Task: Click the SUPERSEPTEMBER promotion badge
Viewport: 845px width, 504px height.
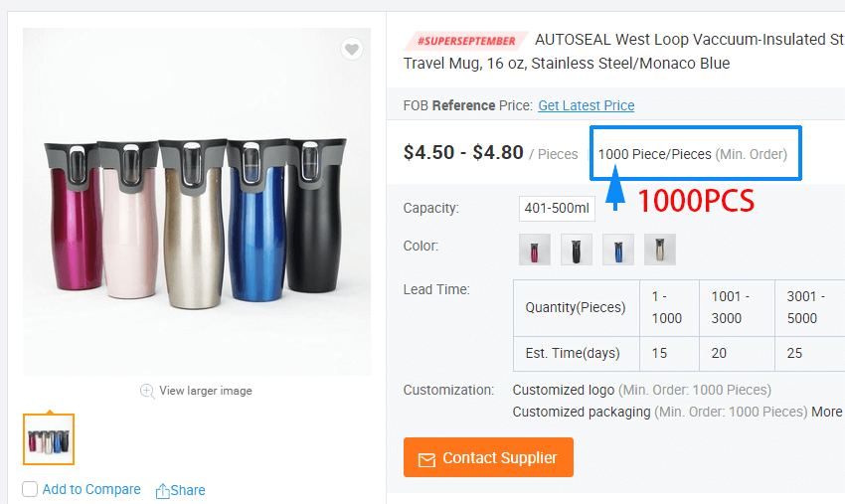Action: tap(466, 41)
